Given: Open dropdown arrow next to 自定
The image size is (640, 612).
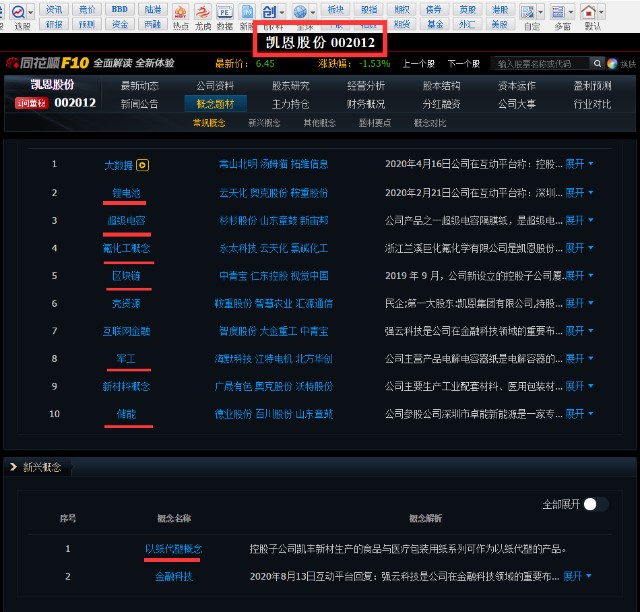Looking at the screenshot, I should pyautogui.click(x=540, y=12).
